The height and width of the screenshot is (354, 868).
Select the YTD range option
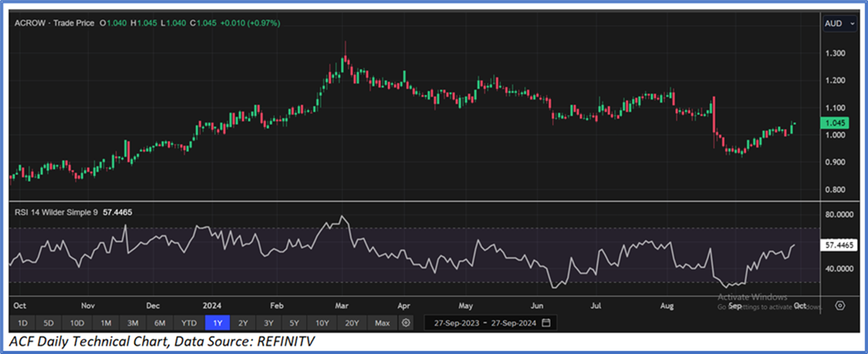(x=189, y=322)
